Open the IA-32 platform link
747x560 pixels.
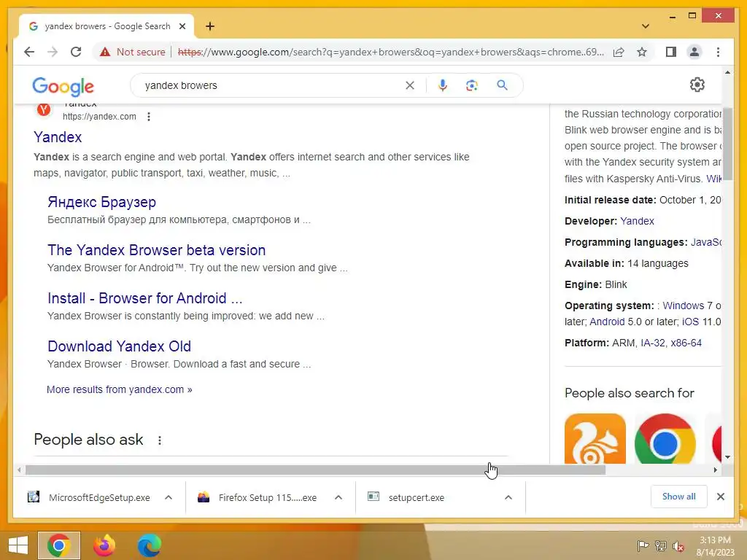(x=653, y=343)
